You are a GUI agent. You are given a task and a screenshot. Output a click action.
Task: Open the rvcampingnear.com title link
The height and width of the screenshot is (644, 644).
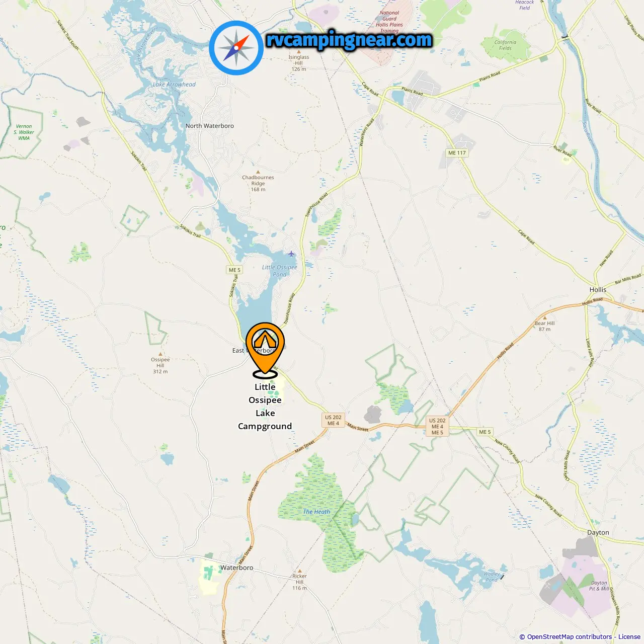pyautogui.click(x=349, y=40)
